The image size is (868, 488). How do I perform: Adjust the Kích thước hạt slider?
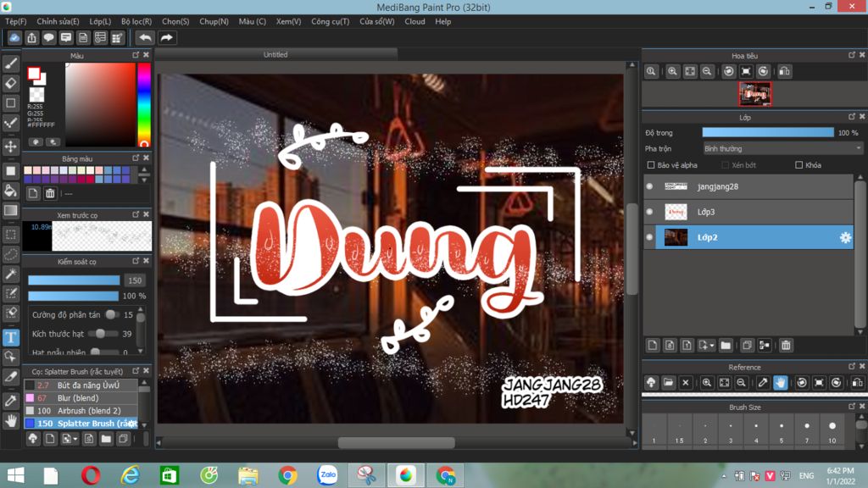pyautogui.click(x=104, y=334)
